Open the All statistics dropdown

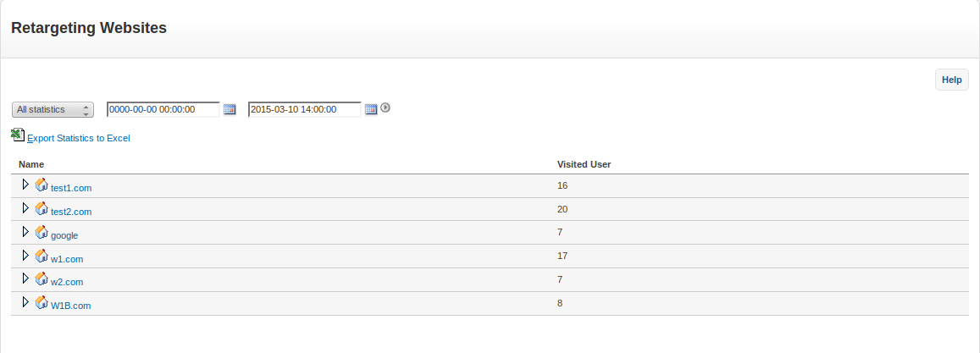[x=53, y=109]
